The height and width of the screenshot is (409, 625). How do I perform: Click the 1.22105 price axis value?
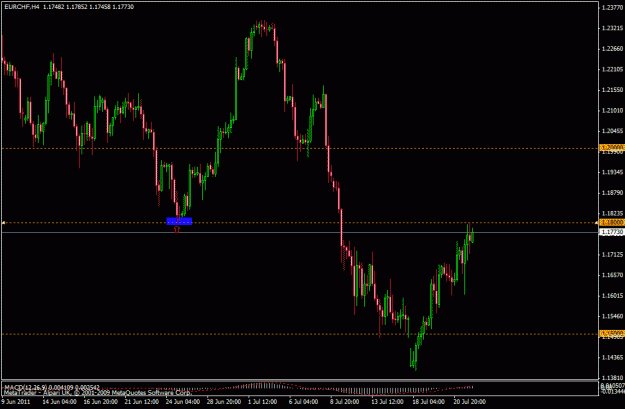[x=613, y=69]
